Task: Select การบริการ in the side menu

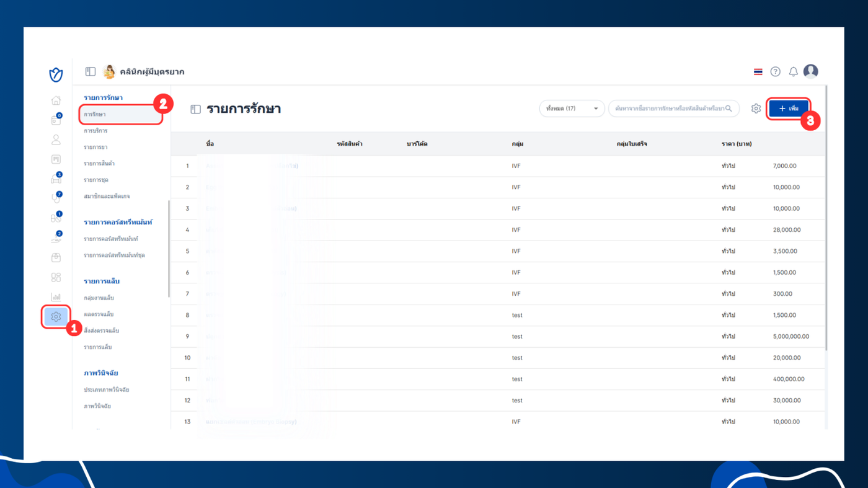Action: click(95, 131)
